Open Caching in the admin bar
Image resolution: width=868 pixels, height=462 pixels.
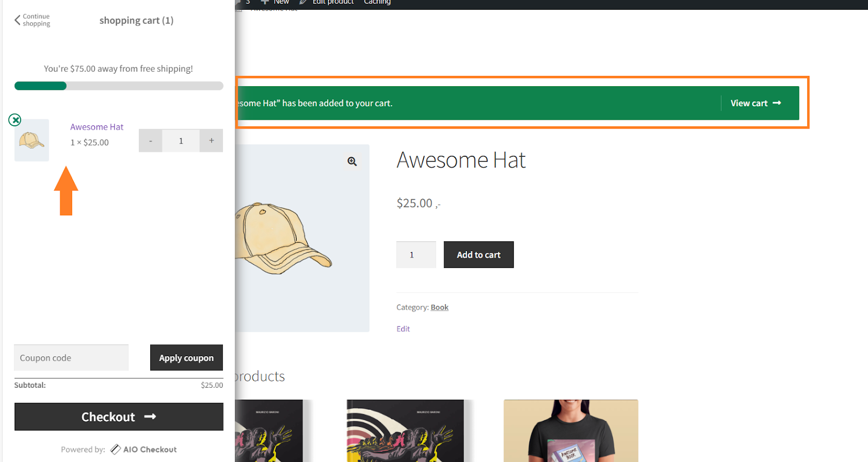pyautogui.click(x=377, y=2)
